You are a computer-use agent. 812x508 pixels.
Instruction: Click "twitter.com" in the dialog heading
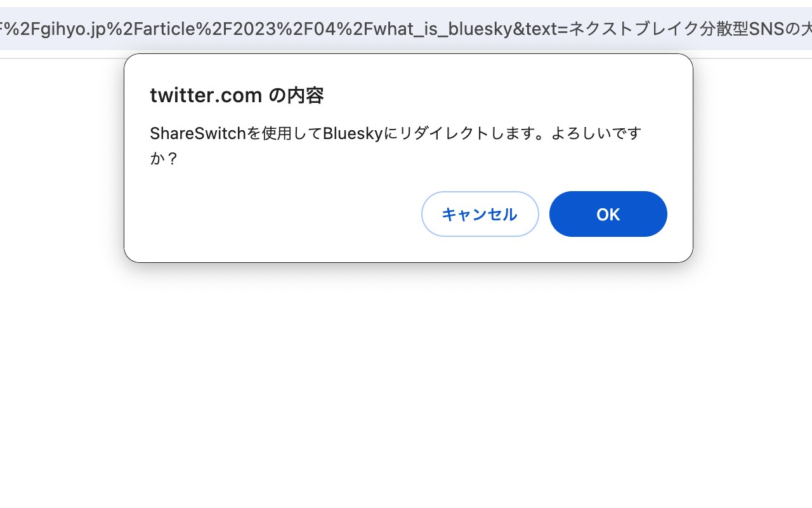206,95
